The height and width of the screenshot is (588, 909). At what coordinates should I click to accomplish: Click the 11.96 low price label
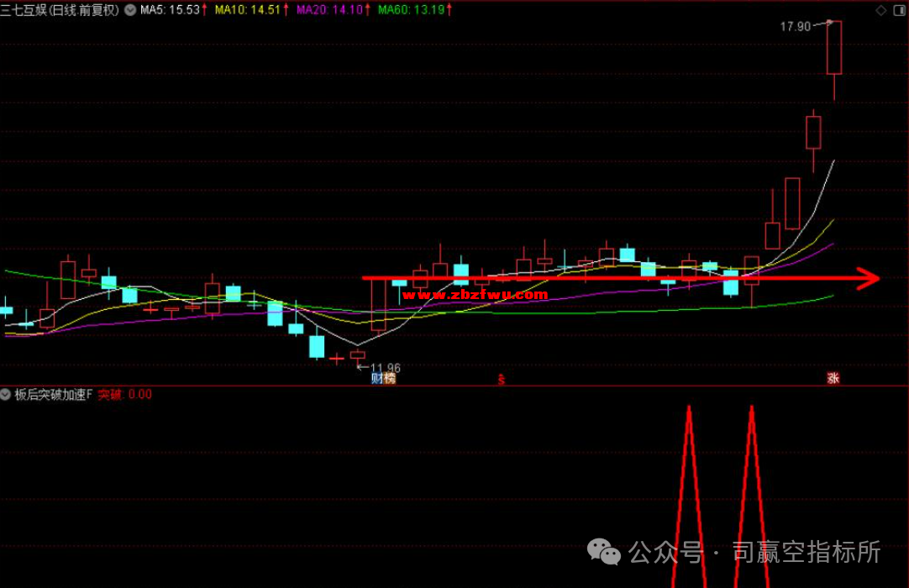tap(386, 368)
